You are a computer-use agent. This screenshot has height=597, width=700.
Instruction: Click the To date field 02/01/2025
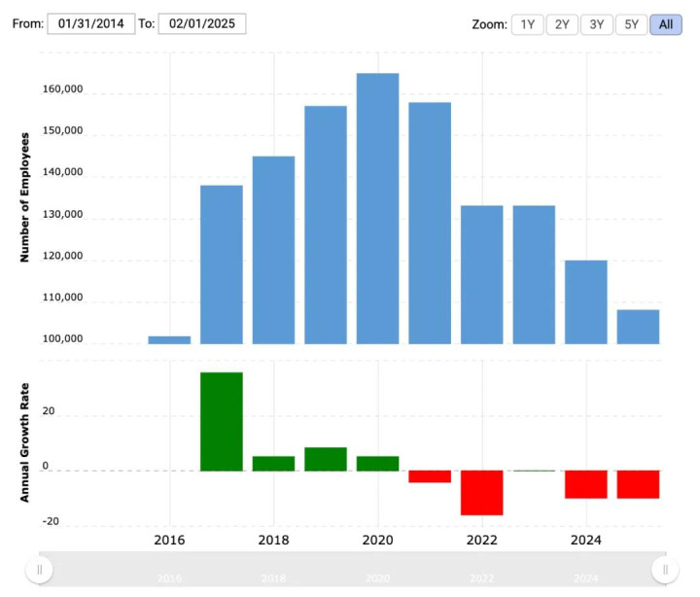coord(202,23)
